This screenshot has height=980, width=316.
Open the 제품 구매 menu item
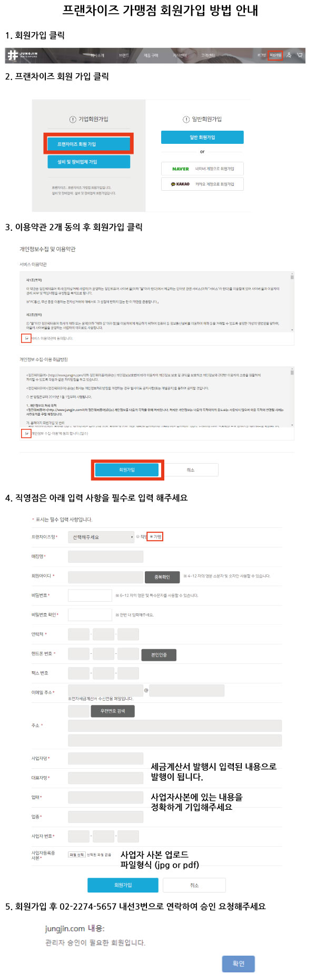151,55
